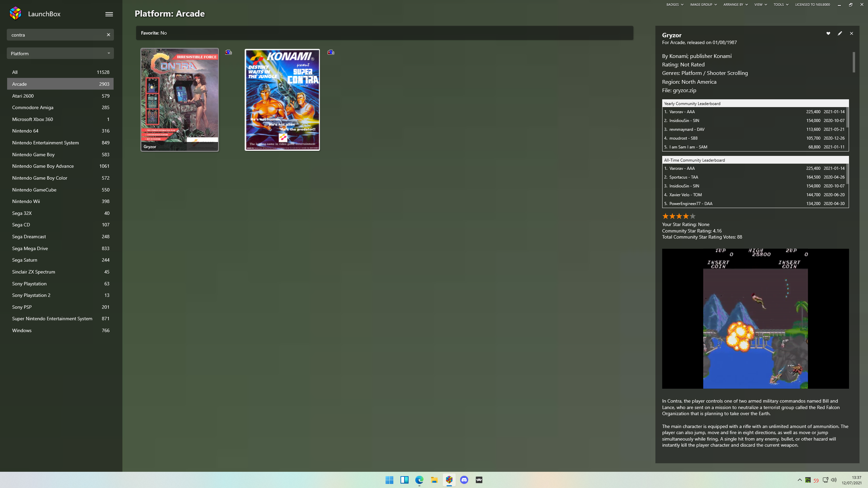This screenshot has width=868, height=488.
Task: Switch to LaunchBox in the taskbar
Action: point(449,480)
